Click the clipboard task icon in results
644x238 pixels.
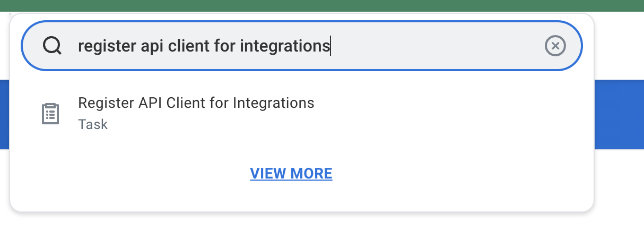click(x=50, y=114)
